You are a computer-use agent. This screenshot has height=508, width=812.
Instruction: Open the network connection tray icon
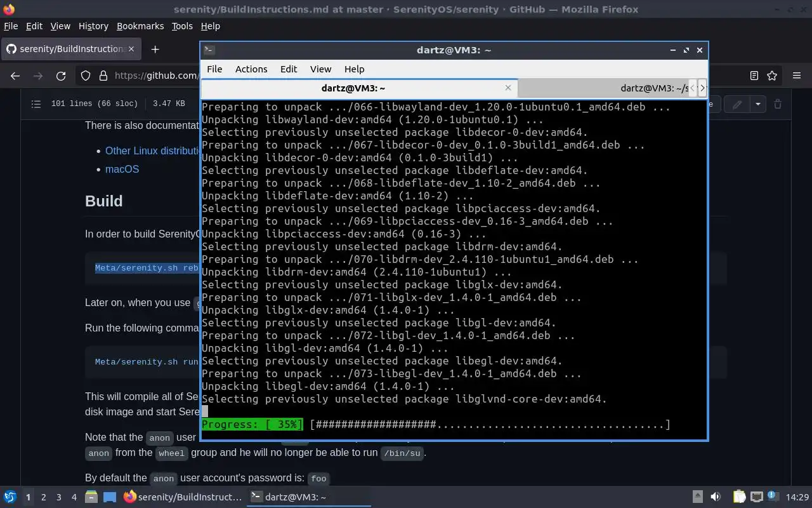click(756, 497)
